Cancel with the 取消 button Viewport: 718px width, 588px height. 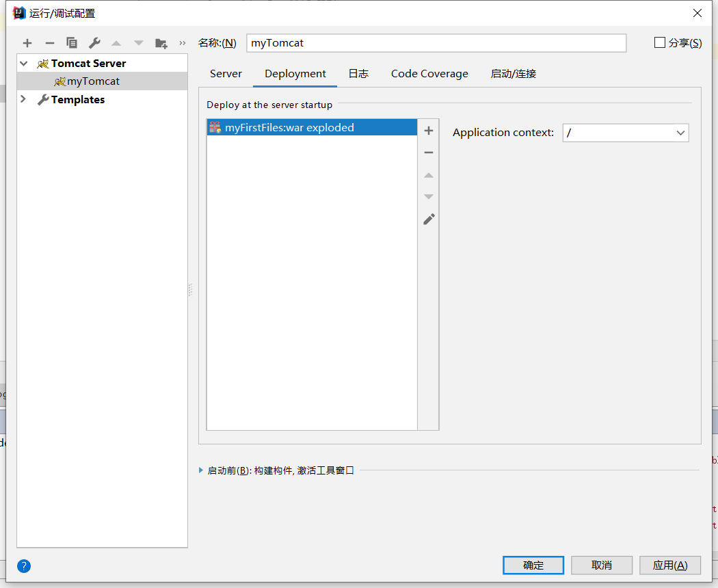point(602,565)
